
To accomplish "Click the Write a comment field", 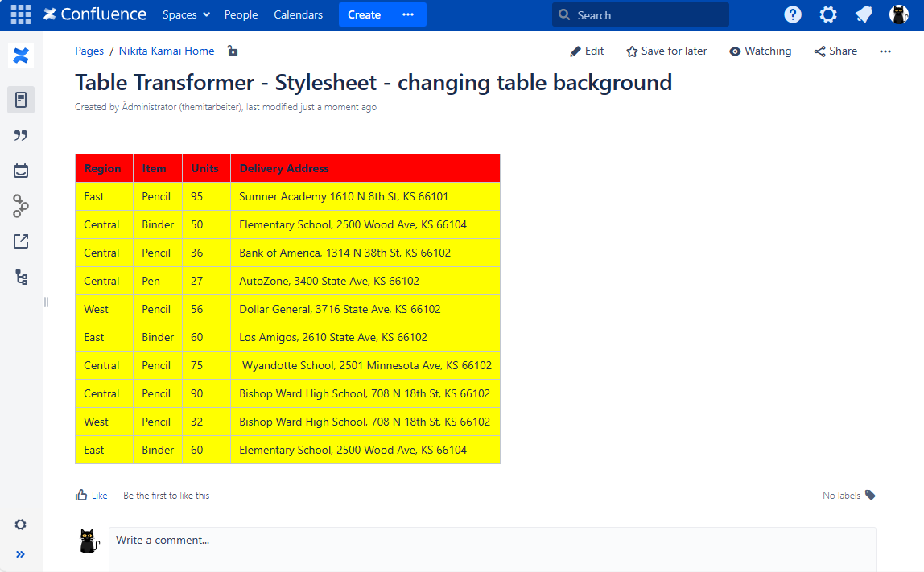I will click(x=492, y=541).
